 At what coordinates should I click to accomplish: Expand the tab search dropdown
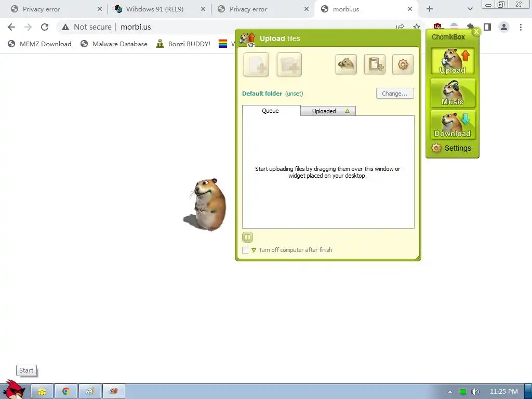coord(470,9)
